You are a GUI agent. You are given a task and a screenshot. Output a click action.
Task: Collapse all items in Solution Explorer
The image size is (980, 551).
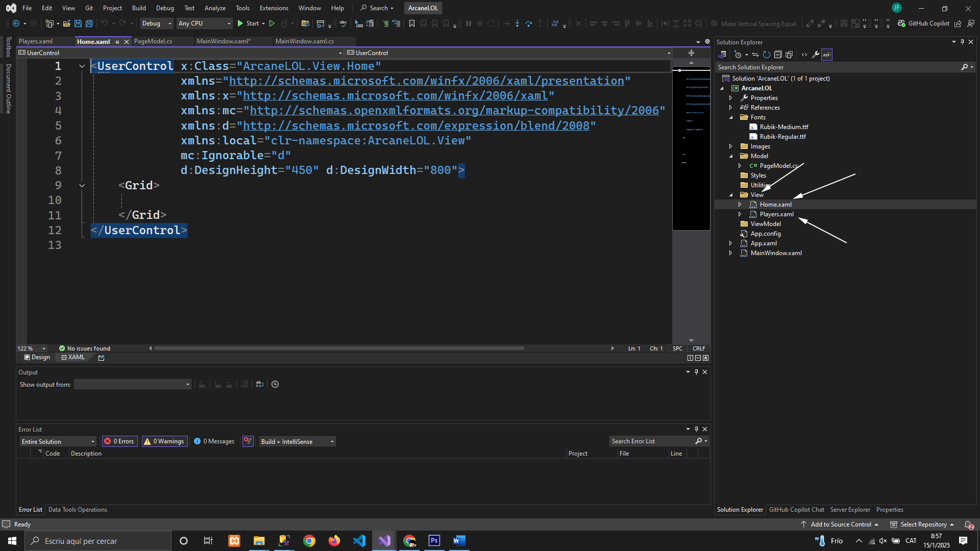pos(778,55)
